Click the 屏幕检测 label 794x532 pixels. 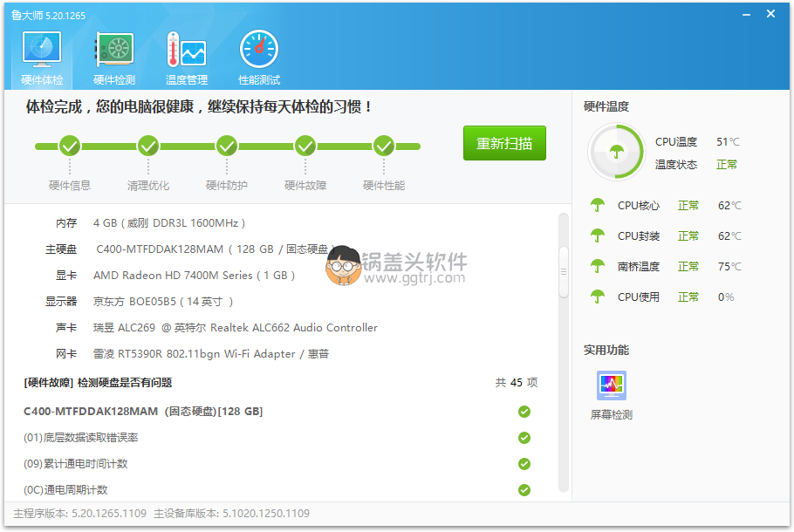coord(611,415)
